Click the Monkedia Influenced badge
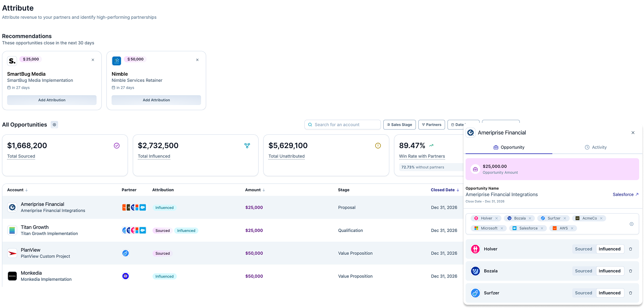This screenshot has height=308, width=644. (x=164, y=276)
